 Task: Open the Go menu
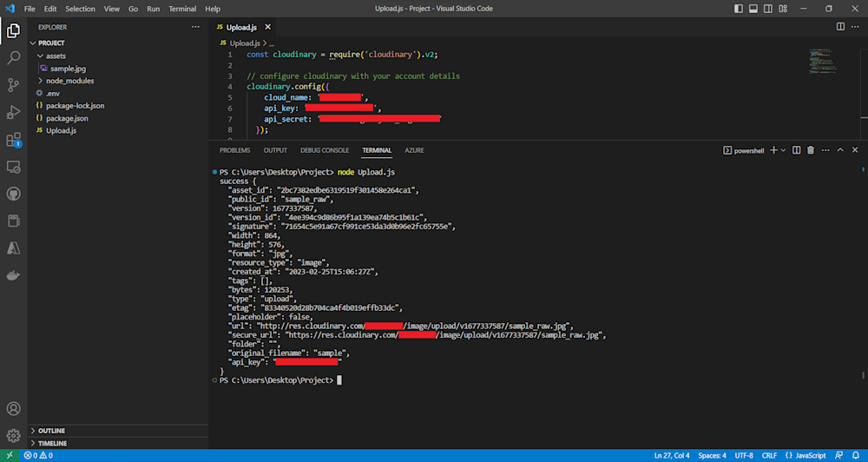coord(134,9)
